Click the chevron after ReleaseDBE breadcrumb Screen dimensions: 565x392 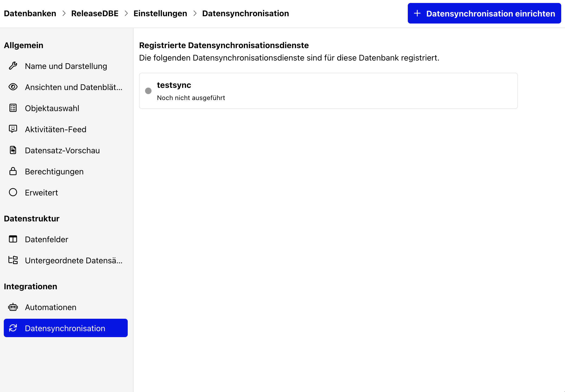tap(126, 13)
